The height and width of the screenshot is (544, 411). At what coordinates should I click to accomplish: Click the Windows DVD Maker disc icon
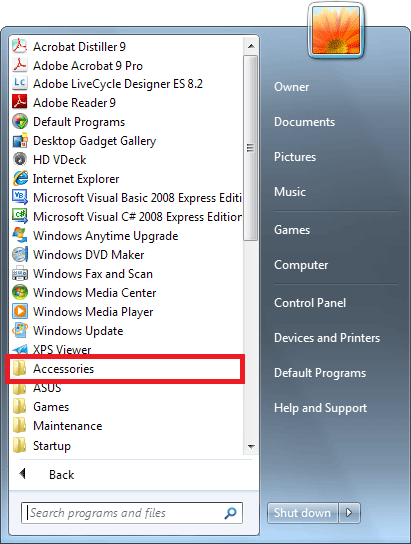(20, 255)
